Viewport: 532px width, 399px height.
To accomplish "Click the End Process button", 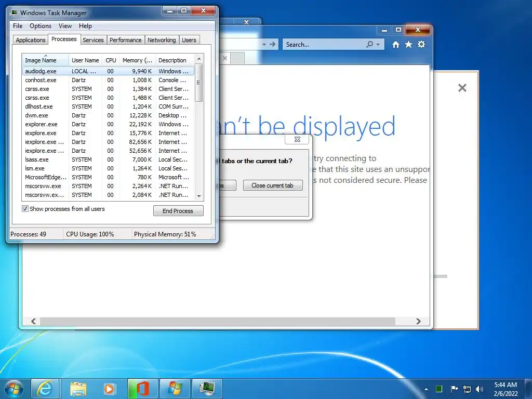I will coord(178,211).
